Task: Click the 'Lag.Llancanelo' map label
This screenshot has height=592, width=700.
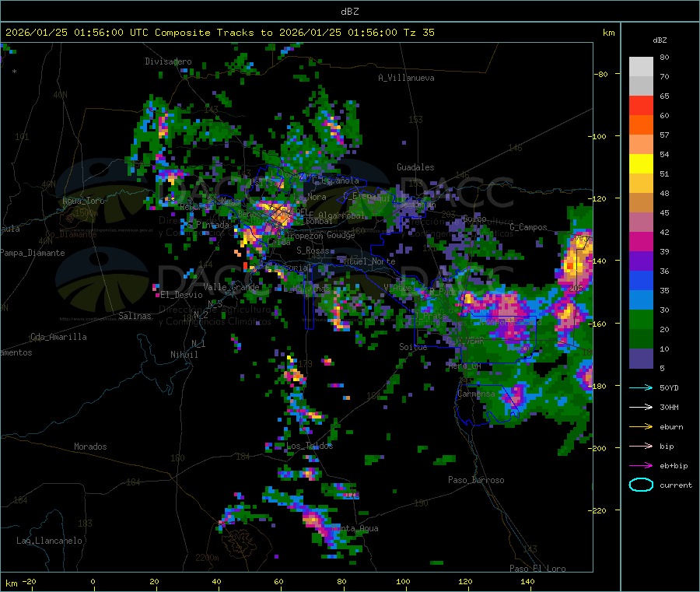Action: point(49,541)
